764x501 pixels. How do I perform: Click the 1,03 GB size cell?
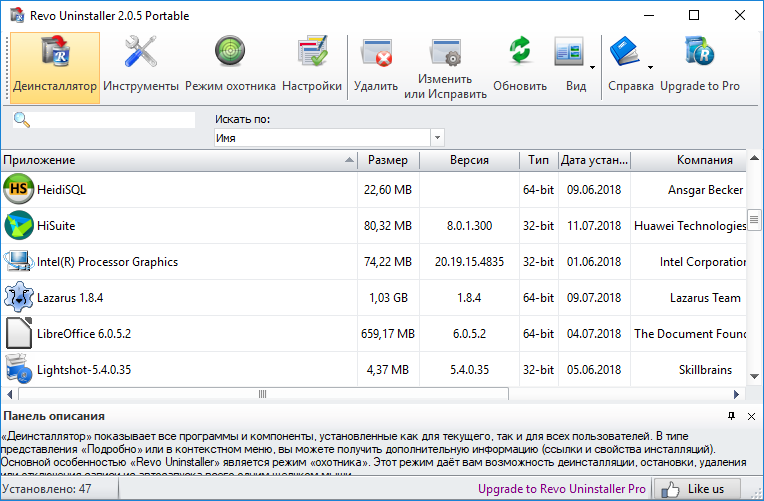coord(388,298)
